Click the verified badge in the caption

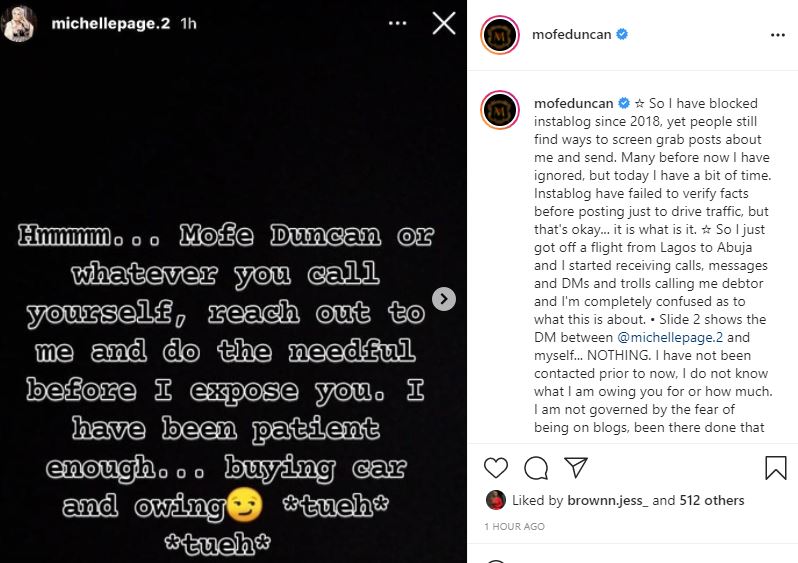coord(625,103)
